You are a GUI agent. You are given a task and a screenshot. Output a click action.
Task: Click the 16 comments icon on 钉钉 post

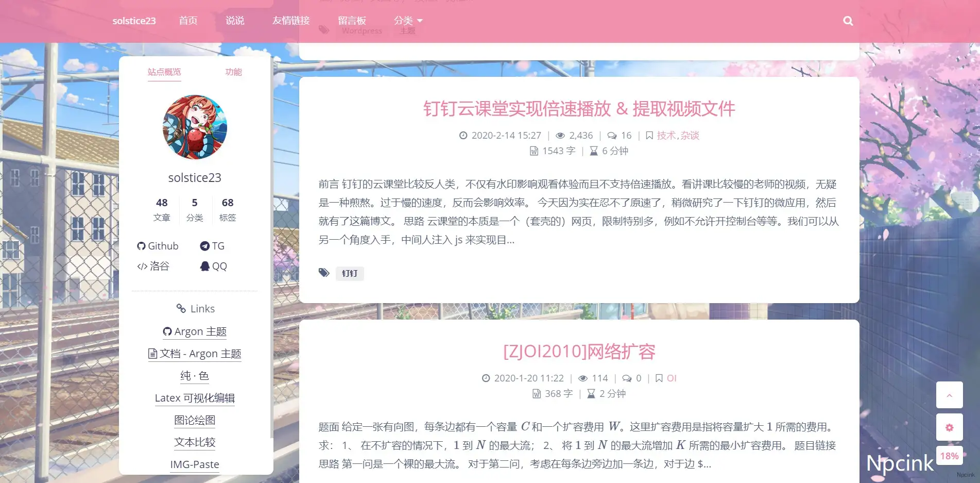click(x=612, y=136)
